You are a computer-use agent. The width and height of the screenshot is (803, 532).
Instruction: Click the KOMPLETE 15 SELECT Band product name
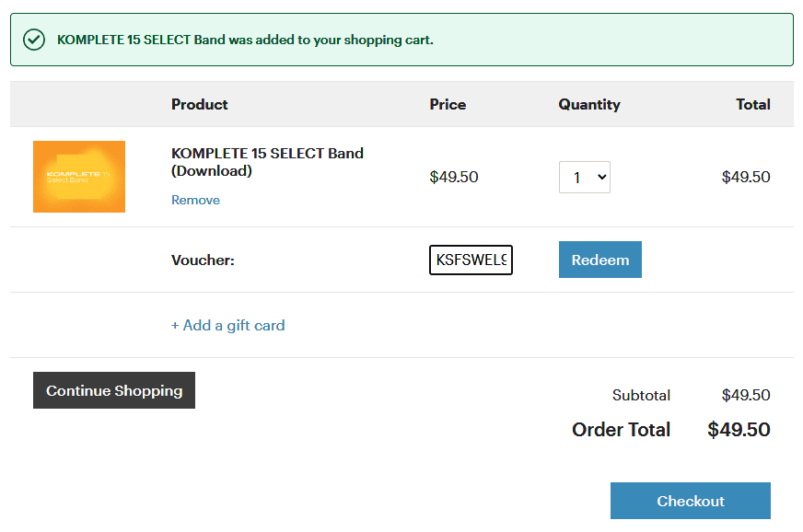pos(267,162)
